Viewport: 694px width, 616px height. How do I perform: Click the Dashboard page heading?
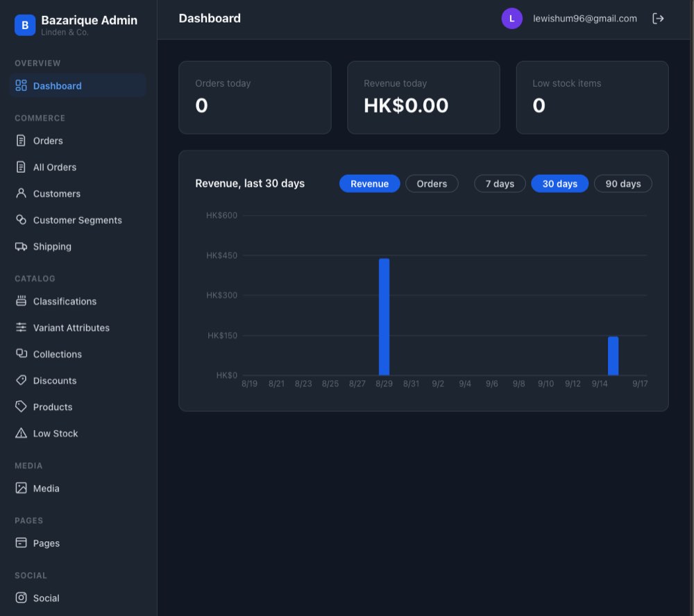[x=210, y=18]
